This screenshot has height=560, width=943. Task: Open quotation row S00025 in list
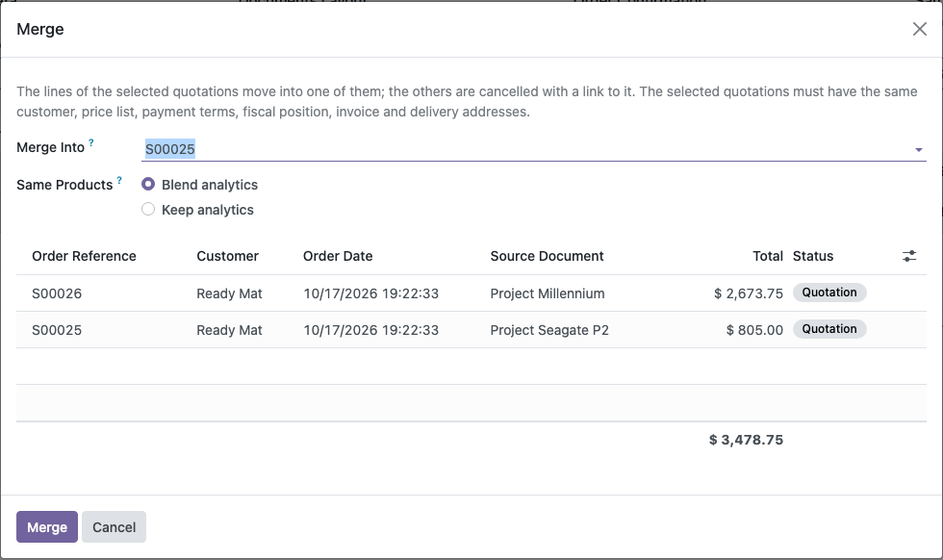click(x=471, y=330)
